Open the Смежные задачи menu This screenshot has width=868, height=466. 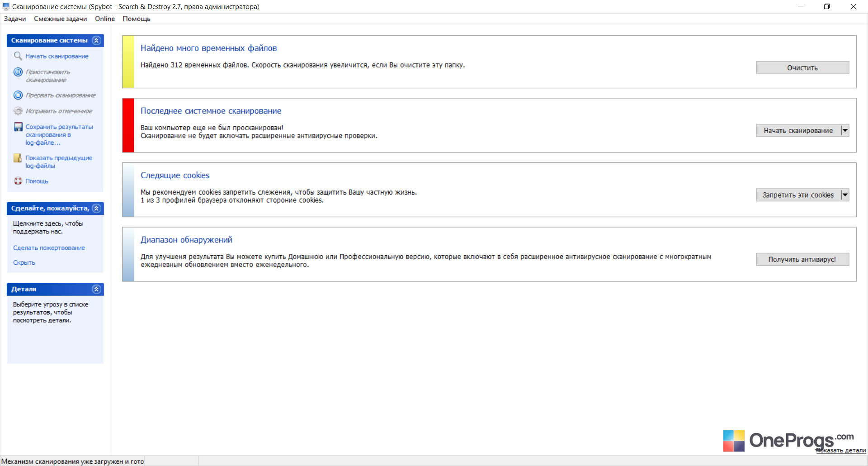(x=61, y=19)
